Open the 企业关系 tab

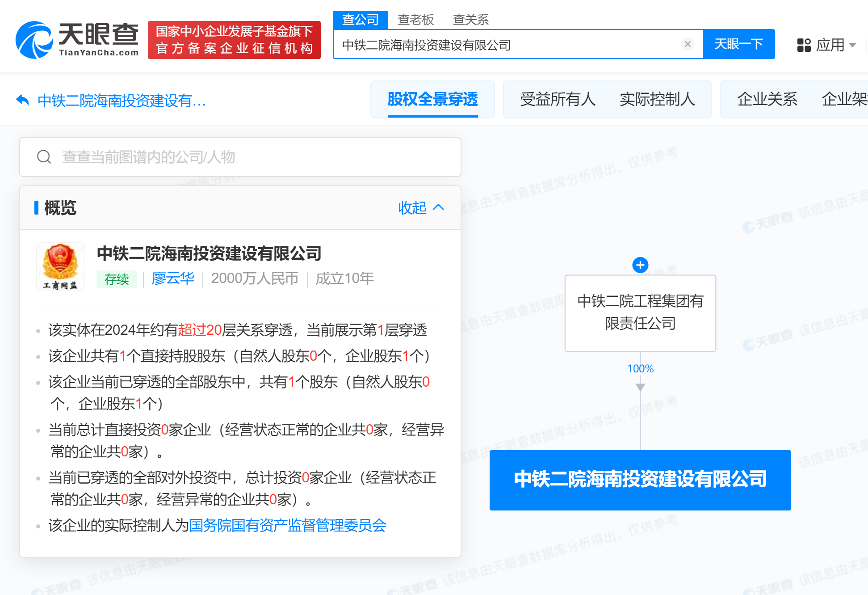point(767,99)
